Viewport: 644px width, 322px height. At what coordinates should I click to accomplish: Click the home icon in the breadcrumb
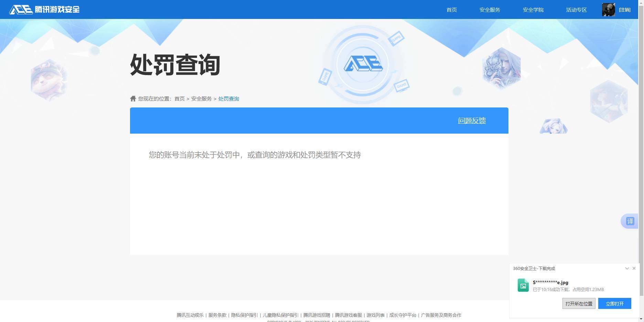coord(133,98)
